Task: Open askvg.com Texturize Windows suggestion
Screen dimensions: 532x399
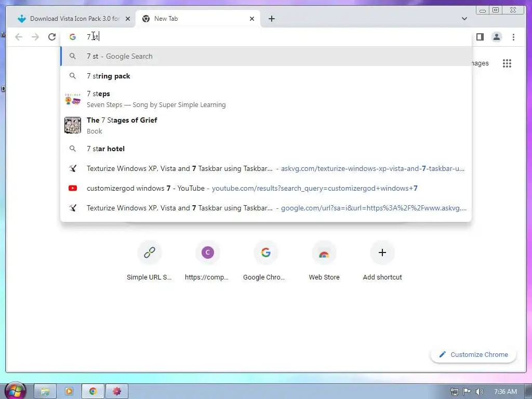Action: point(266,168)
